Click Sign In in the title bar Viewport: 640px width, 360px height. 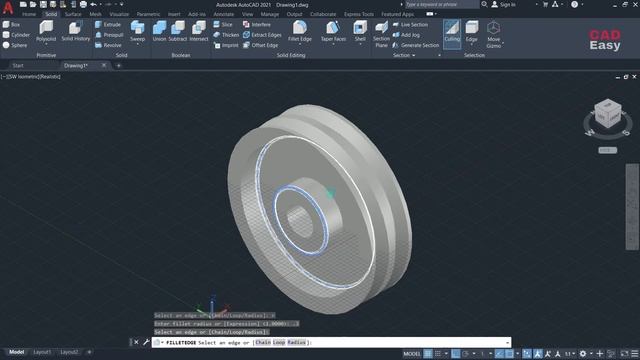click(503, 4)
